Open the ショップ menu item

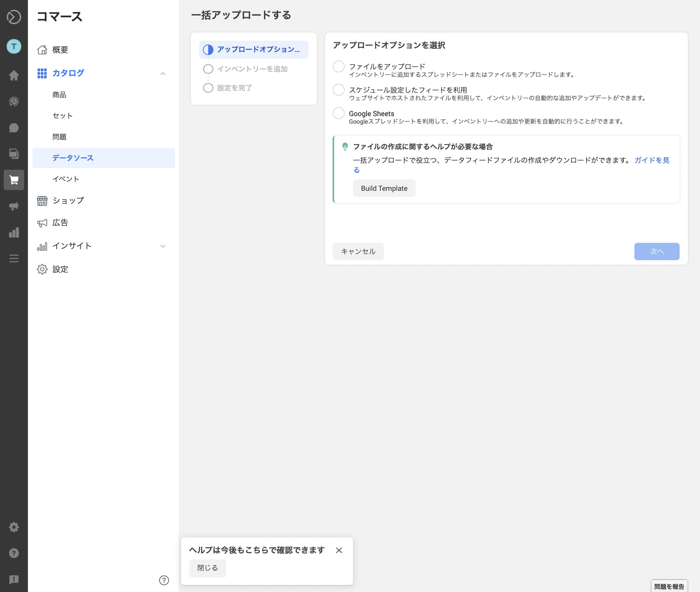click(x=68, y=201)
